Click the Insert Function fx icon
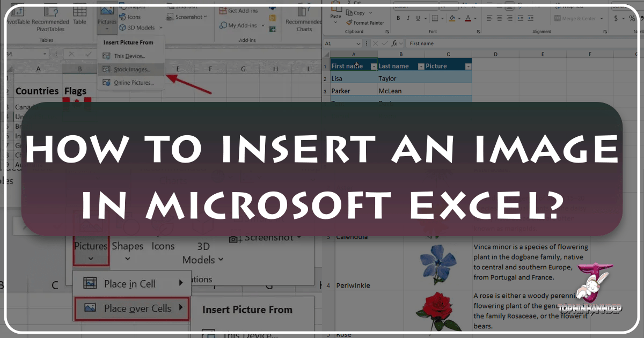 [394, 43]
